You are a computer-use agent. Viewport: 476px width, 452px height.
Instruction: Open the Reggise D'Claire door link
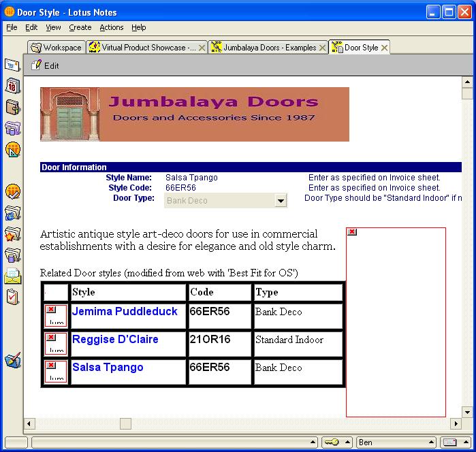tap(115, 339)
